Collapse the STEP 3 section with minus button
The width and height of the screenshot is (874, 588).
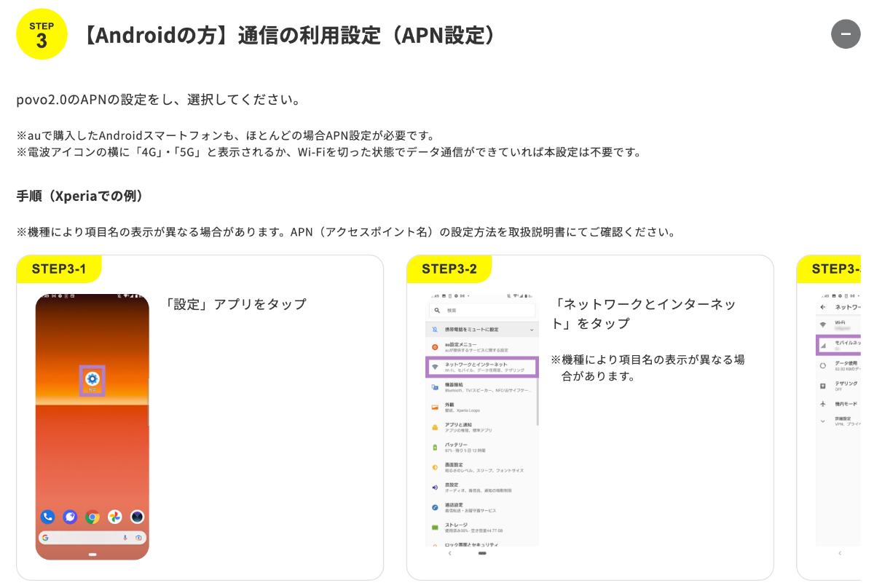pos(846,33)
